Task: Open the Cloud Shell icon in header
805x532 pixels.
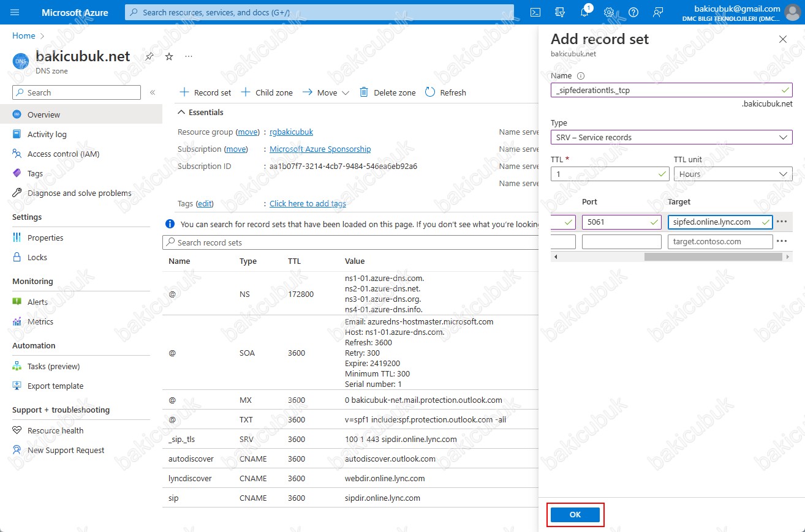Action: pos(535,12)
